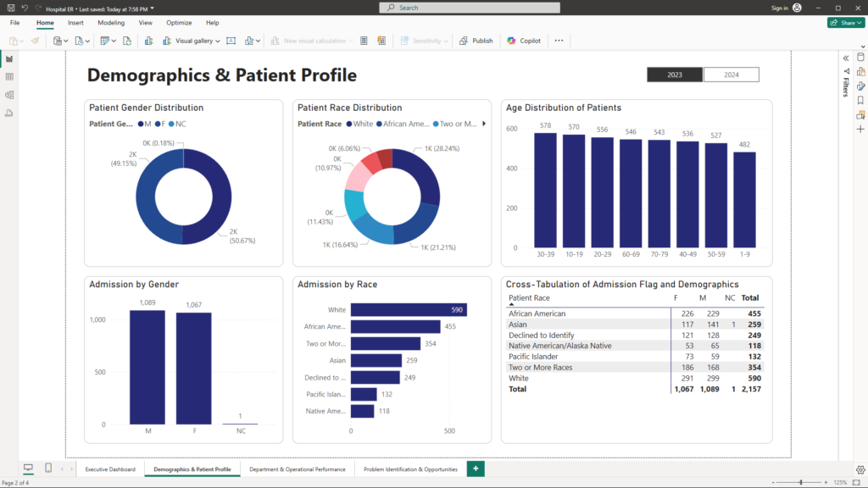Add a new page with plus button
The width and height of the screenshot is (868, 488).
(x=476, y=469)
